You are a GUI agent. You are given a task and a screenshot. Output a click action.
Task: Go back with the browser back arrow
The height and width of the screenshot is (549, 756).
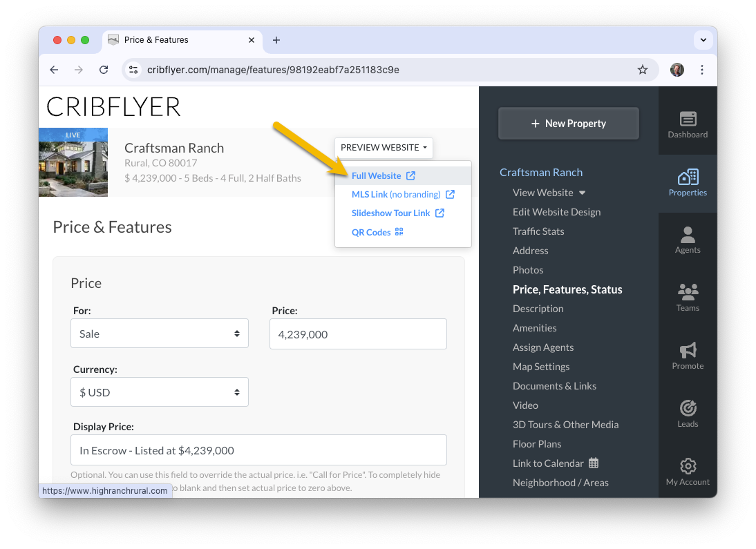pyautogui.click(x=54, y=70)
